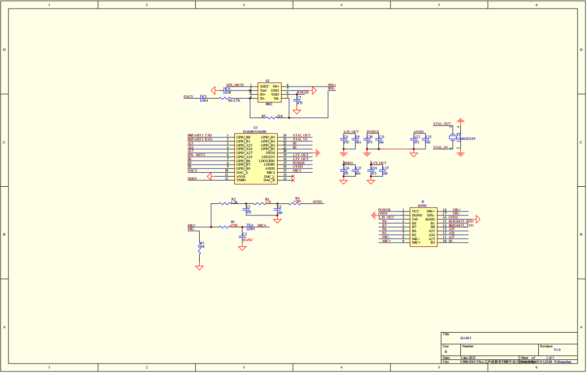588x373 pixels.
Task: Click the XTAL_IN label beside crystal Y1
Action: coord(440,147)
